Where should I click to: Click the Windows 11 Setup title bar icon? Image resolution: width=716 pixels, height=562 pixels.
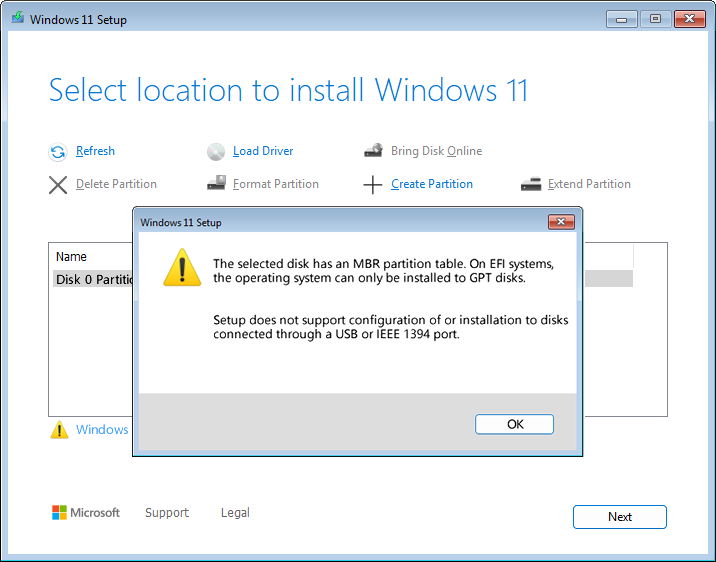click(18, 18)
